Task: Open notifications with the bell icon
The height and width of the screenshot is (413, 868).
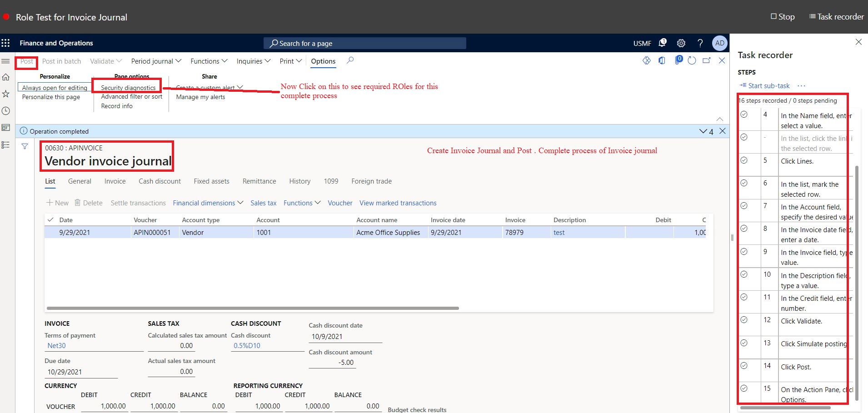Action: point(663,43)
